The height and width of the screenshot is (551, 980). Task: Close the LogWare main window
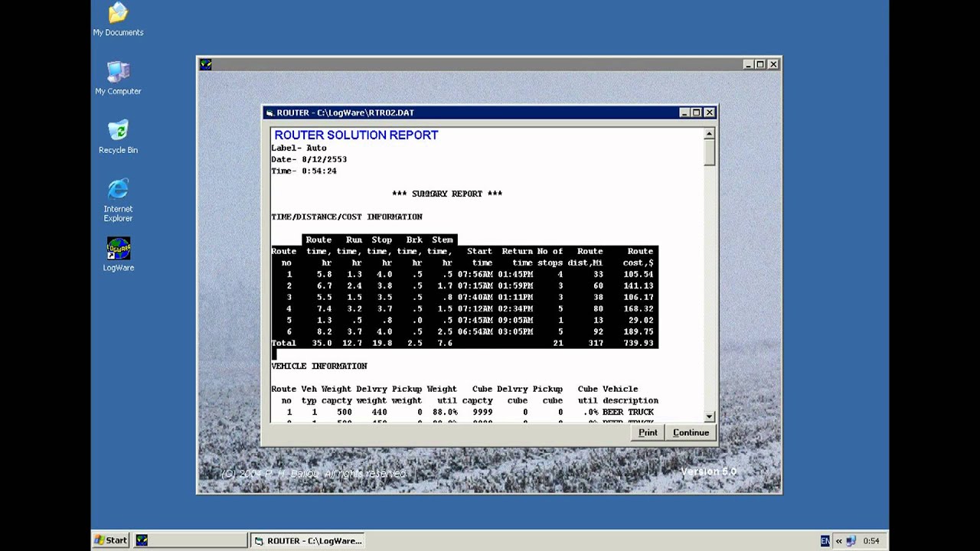click(773, 64)
